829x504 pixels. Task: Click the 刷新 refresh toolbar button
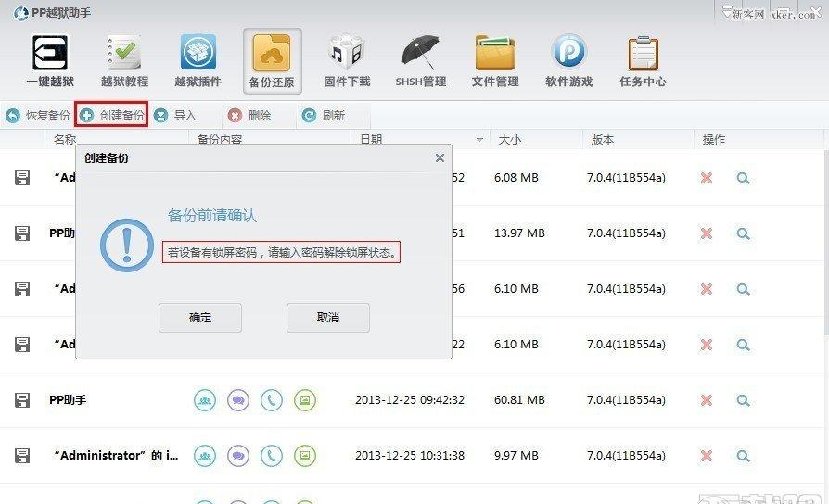point(323,115)
